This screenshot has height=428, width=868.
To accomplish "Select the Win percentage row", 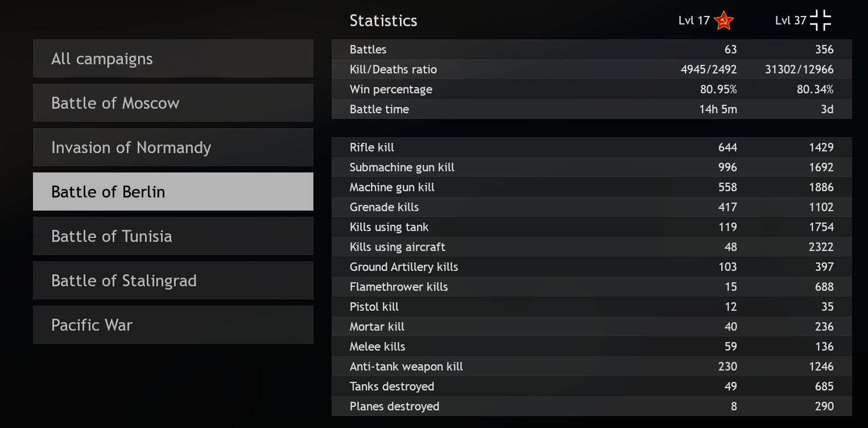I will [x=592, y=89].
